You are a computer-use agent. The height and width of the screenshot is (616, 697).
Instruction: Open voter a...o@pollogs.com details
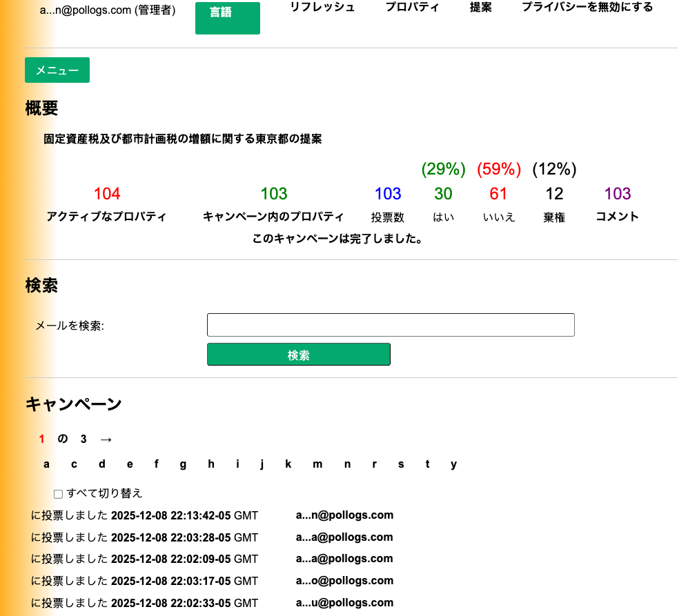click(344, 580)
